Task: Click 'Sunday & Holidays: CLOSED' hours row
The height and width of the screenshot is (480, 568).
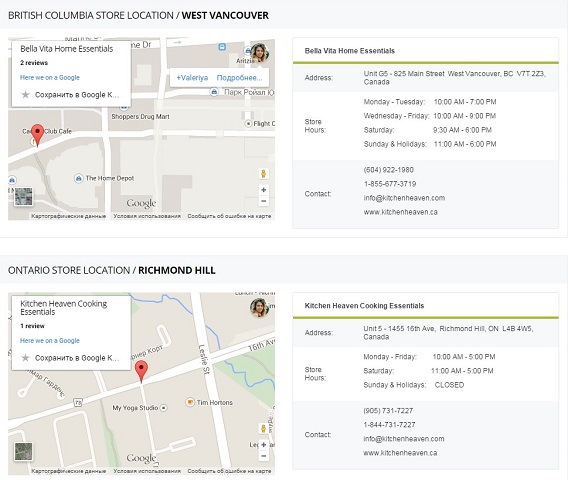Action: (x=414, y=385)
